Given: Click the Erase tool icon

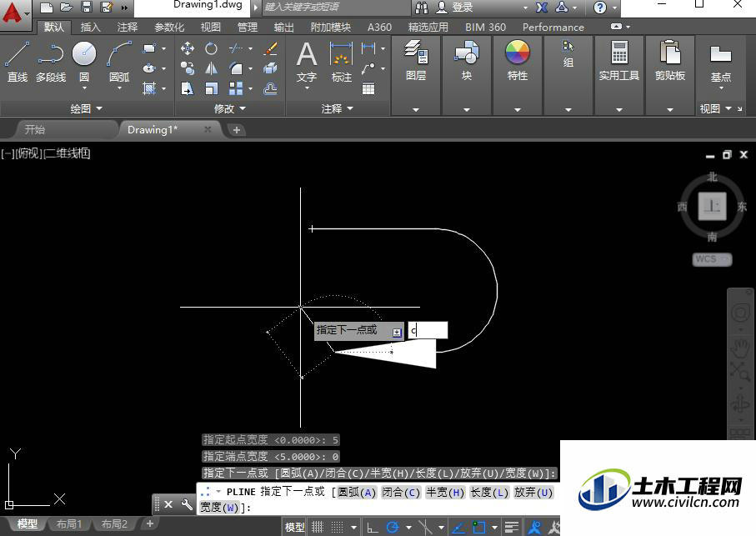Looking at the screenshot, I should pos(271,48).
